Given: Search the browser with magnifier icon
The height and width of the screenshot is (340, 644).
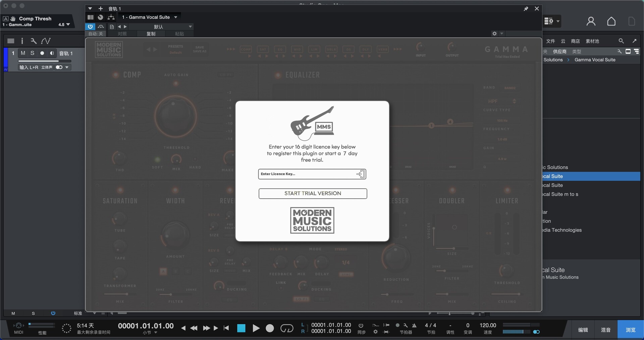Looking at the screenshot, I should 621,41.
